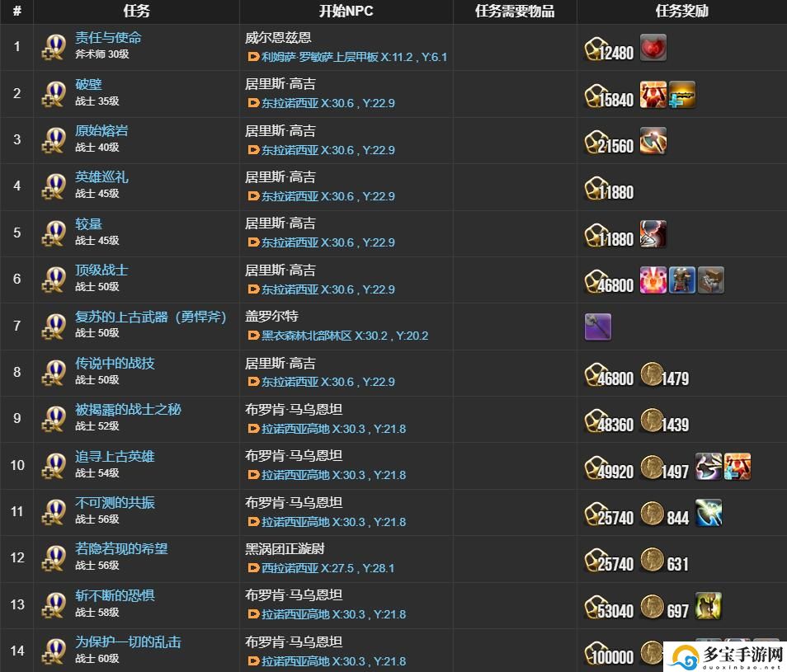Click the gold coin icon in the 传说中的战技 row

point(652,374)
